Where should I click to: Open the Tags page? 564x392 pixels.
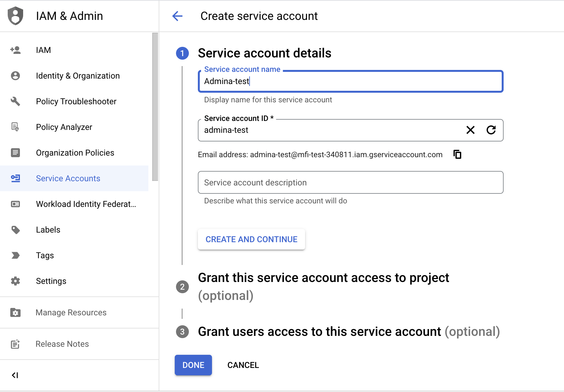click(74, 255)
